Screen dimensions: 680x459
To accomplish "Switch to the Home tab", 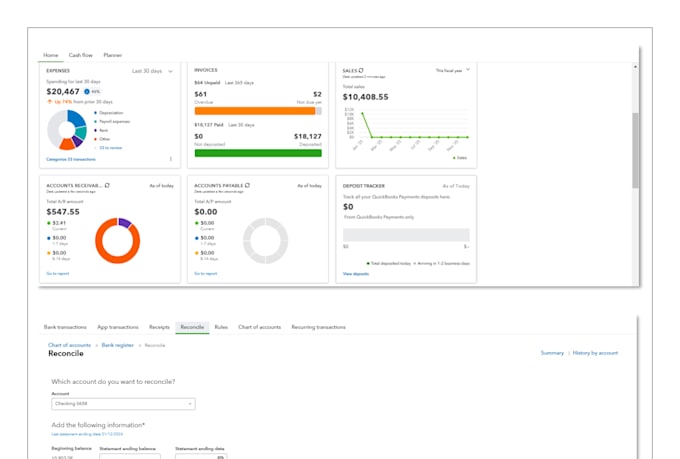I will point(51,55).
